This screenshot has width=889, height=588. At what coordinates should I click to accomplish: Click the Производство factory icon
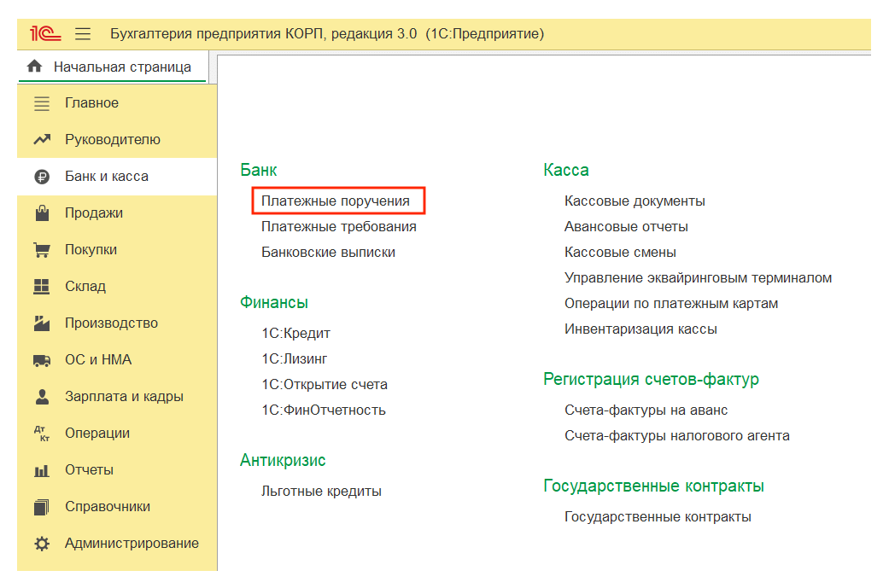tap(42, 323)
